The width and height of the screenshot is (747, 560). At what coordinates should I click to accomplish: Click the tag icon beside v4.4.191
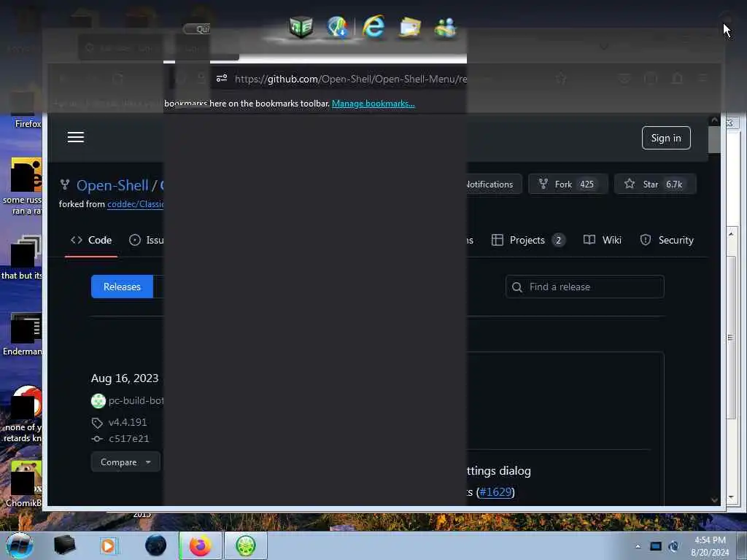coord(97,423)
